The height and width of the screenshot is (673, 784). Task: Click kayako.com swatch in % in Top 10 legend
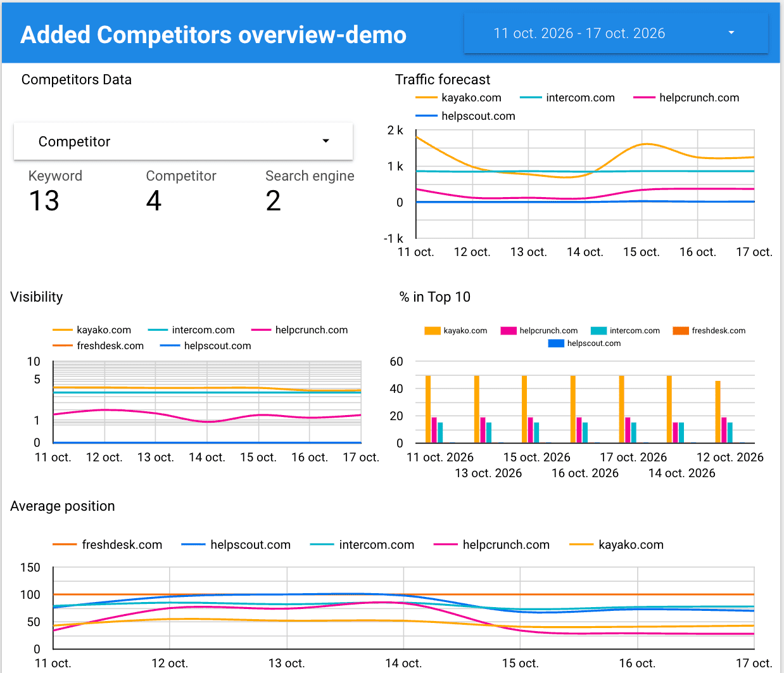coord(433,331)
